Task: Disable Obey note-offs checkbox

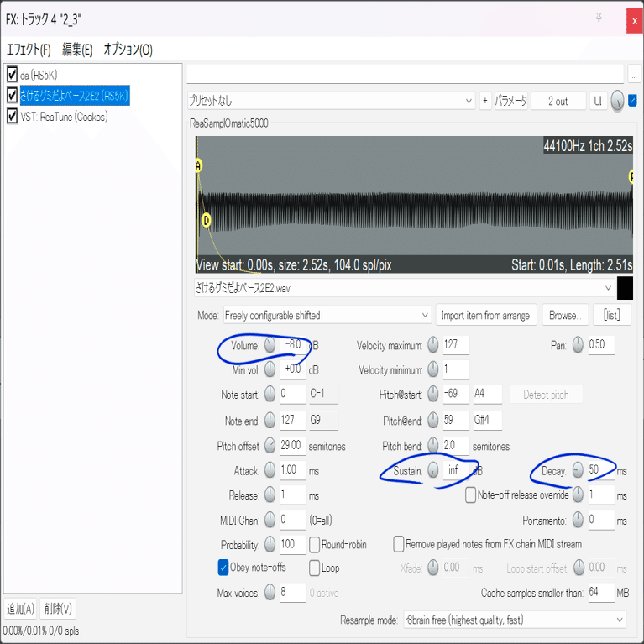Action: [x=223, y=568]
